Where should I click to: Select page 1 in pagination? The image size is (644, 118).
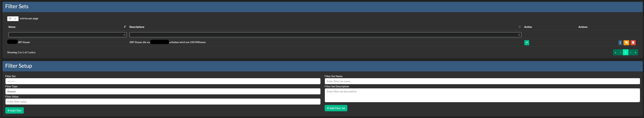[x=625, y=53]
